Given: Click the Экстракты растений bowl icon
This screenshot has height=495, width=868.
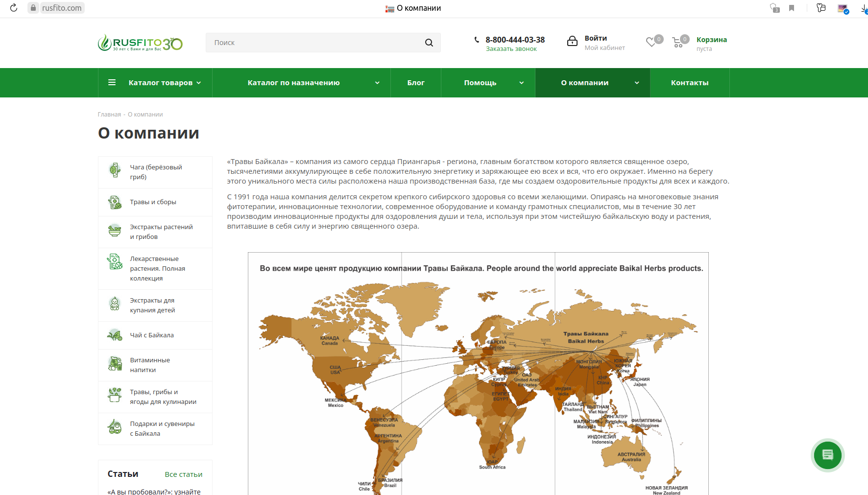Looking at the screenshot, I should (115, 230).
